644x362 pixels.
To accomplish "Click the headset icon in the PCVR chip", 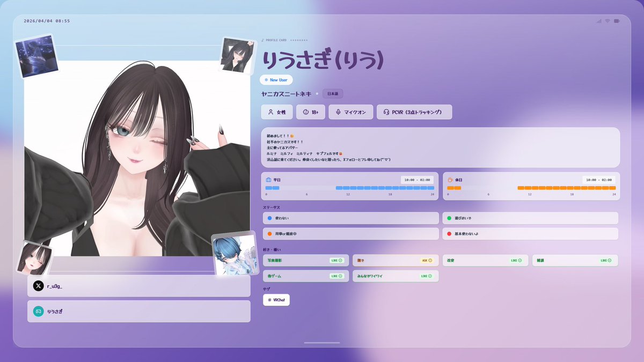I will (386, 112).
